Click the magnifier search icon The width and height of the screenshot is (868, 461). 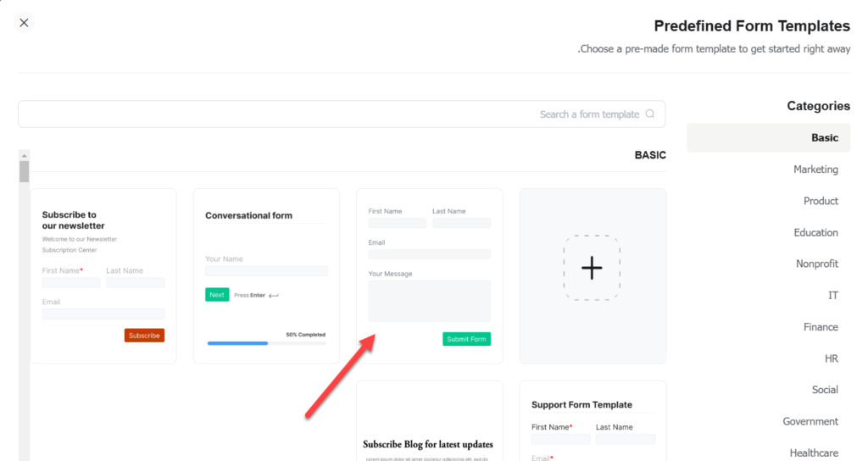[x=650, y=114]
